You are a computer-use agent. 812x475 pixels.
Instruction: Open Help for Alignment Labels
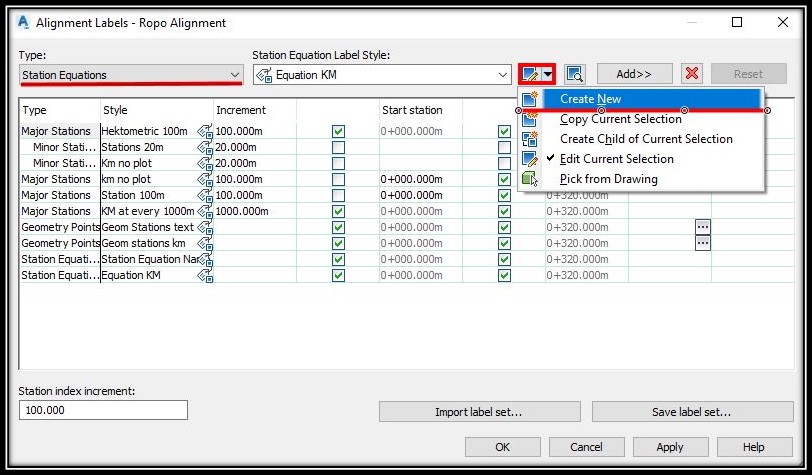point(754,447)
